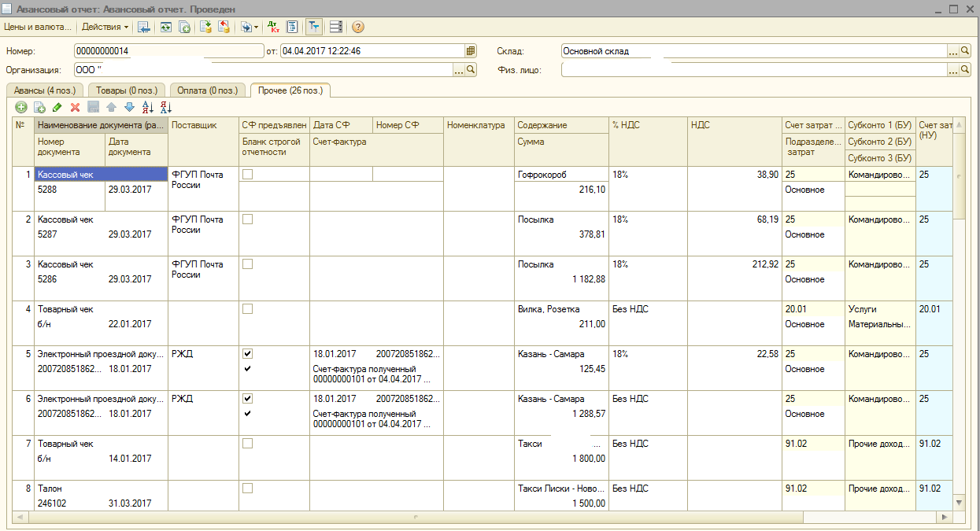The width and height of the screenshot is (980, 531).
Task: Uncheck СФ предъявлен for row 5 РЖД
Action: coord(248,354)
